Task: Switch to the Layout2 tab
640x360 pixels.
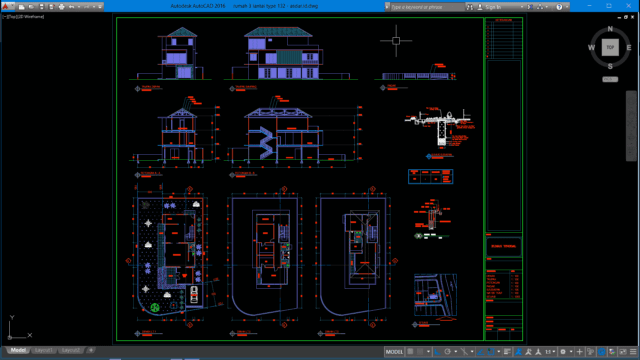Action: pos(70,350)
